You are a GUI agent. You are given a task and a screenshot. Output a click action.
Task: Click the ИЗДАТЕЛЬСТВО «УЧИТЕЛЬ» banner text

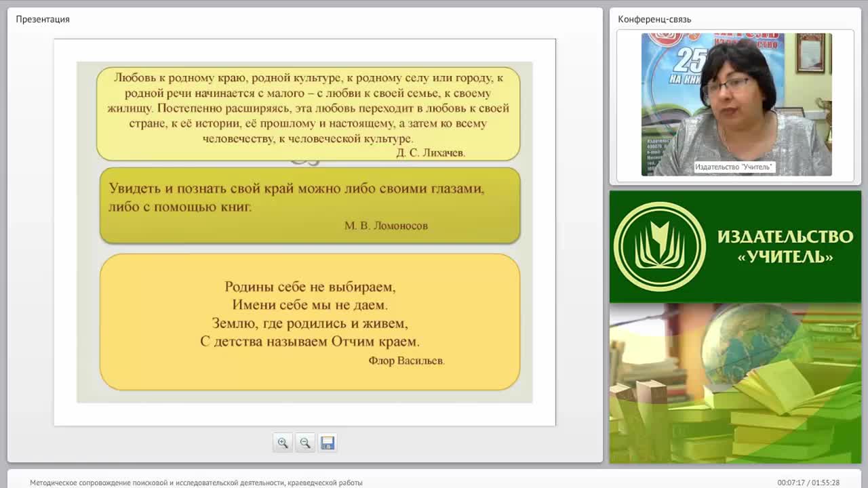pos(785,247)
